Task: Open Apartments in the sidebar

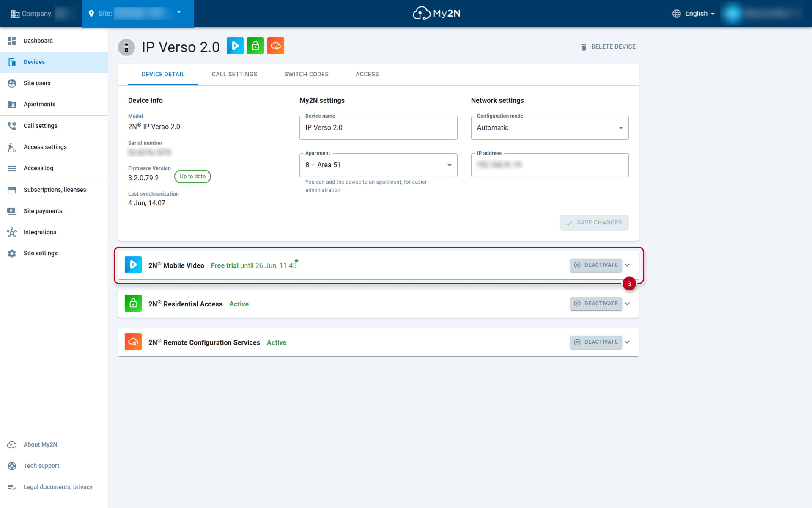Action: coord(54,104)
